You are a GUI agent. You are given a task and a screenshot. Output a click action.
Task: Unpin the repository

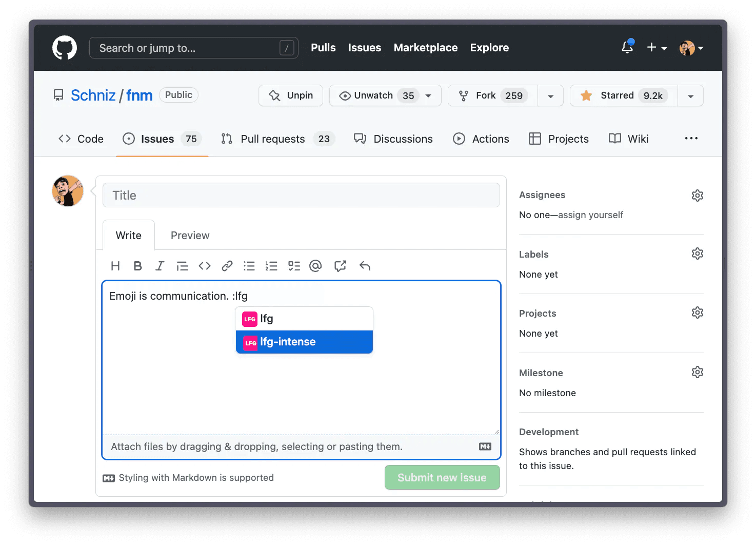click(291, 95)
